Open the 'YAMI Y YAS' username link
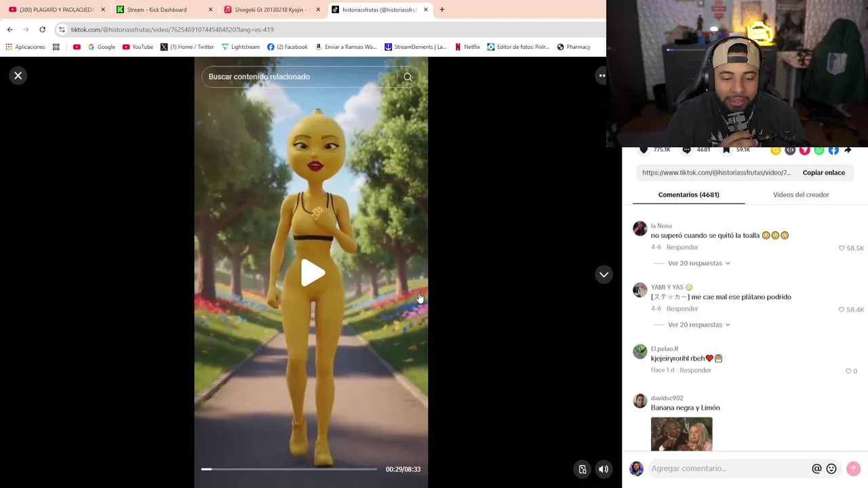The image size is (868, 488). click(x=667, y=287)
